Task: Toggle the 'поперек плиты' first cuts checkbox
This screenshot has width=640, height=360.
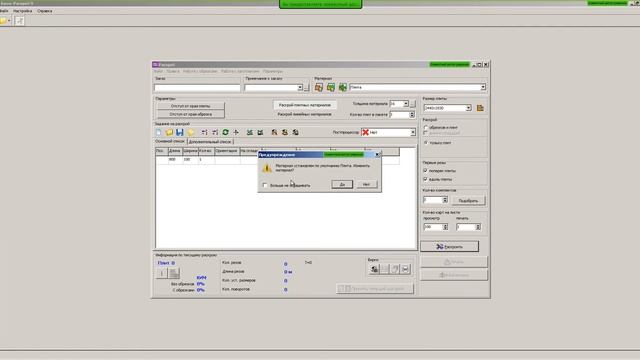Action: (x=425, y=171)
